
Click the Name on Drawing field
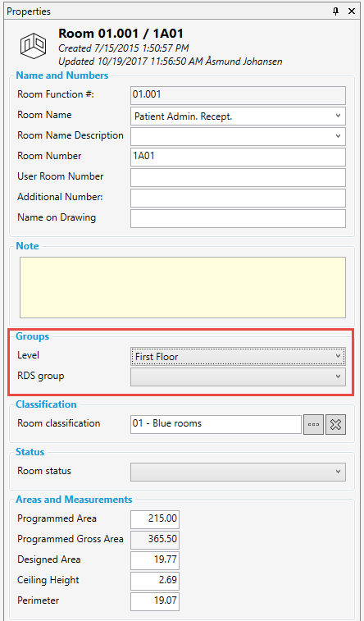point(238,218)
